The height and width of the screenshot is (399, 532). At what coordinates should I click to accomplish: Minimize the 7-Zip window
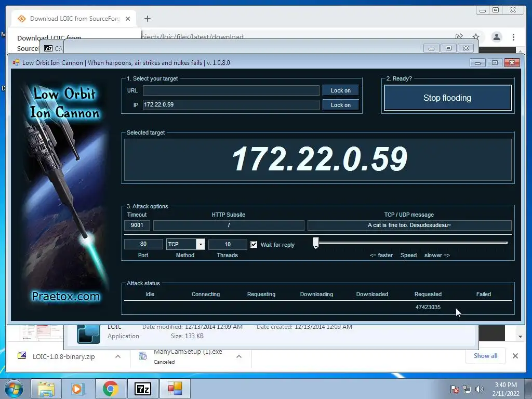click(431, 48)
